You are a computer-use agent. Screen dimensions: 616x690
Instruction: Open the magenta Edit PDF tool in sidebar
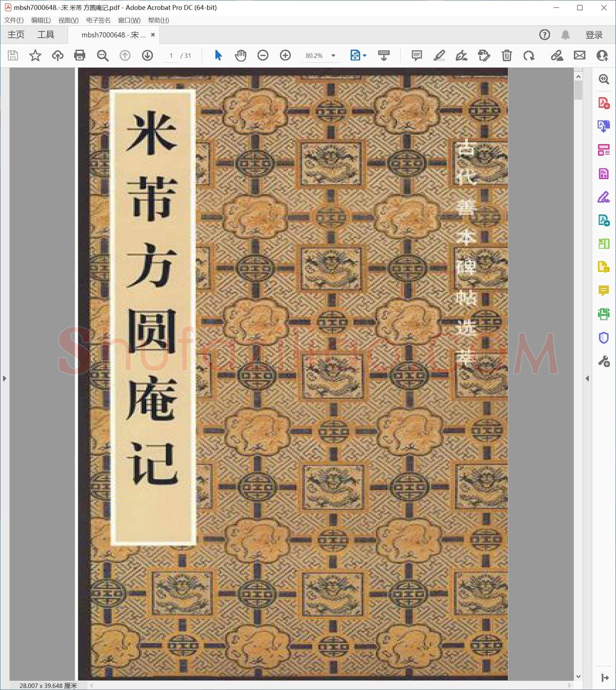[604, 173]
